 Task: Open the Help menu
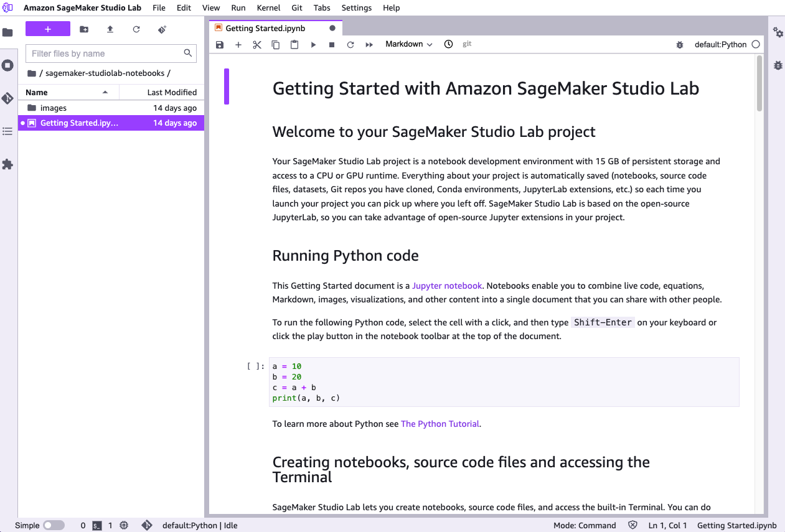click(392, 8)
